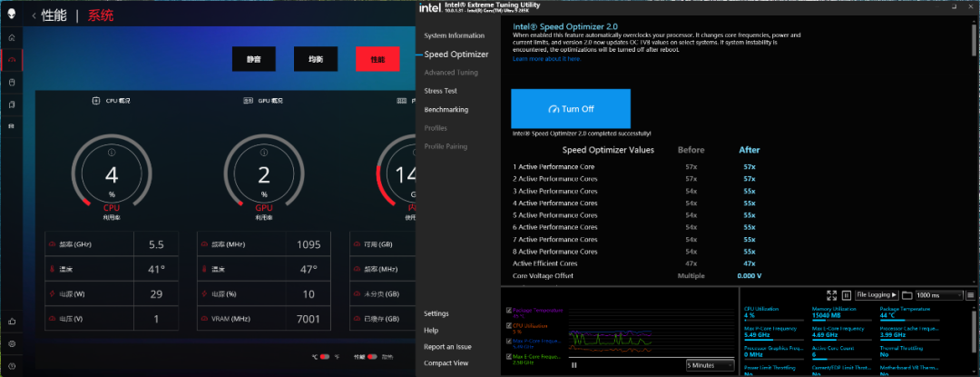Screen dimensions: 980x377
Task: Click Report an Issue in XTU
Action: click(x=447, y=346)
